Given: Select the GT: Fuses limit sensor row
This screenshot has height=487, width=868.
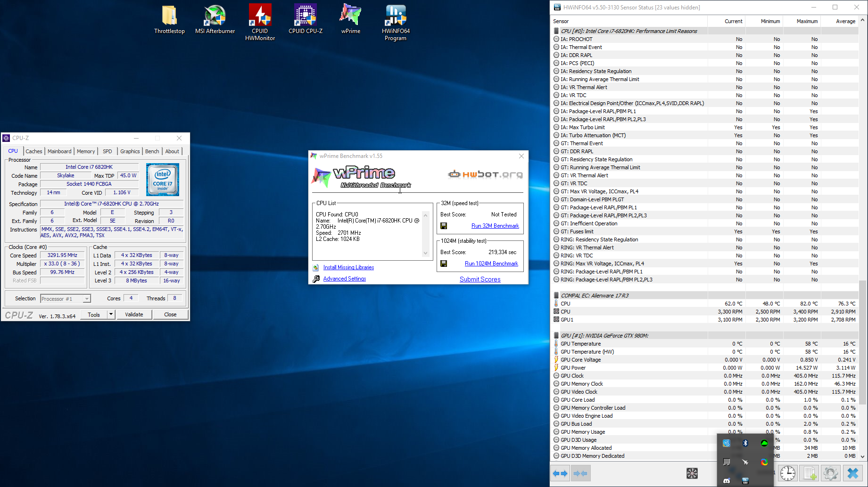Looking at the screenshot, I should (705, 231).
